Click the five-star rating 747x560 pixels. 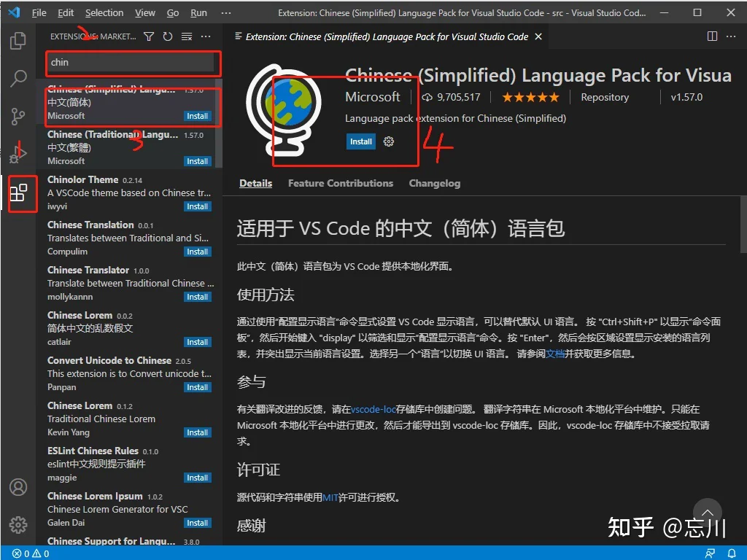tap(531, 97)
